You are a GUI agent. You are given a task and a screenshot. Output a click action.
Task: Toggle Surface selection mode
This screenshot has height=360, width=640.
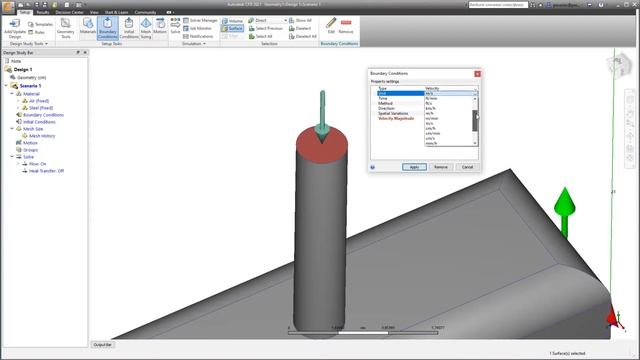point(232,28)
